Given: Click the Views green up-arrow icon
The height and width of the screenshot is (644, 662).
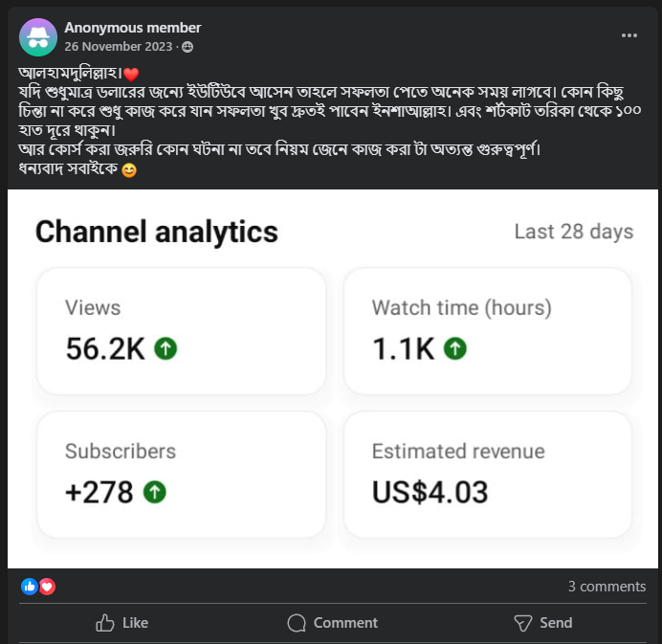Looking at the screenshot, I should point(166,349).
